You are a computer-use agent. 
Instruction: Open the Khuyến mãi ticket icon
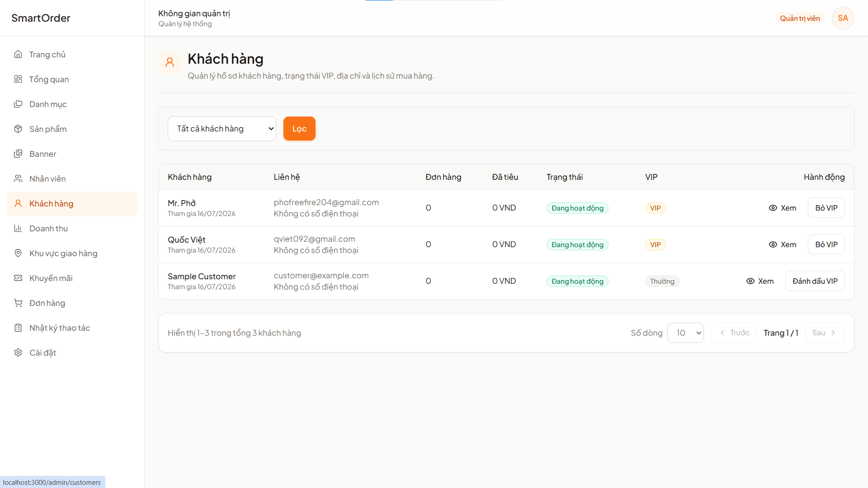pyautogui.click(x=18, y=278)
